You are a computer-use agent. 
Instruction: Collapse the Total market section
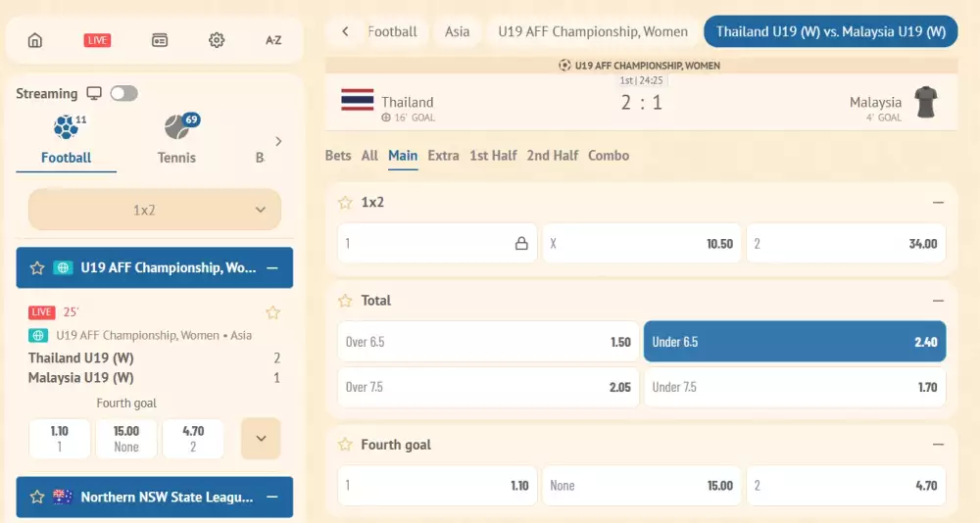click(938, 301)
